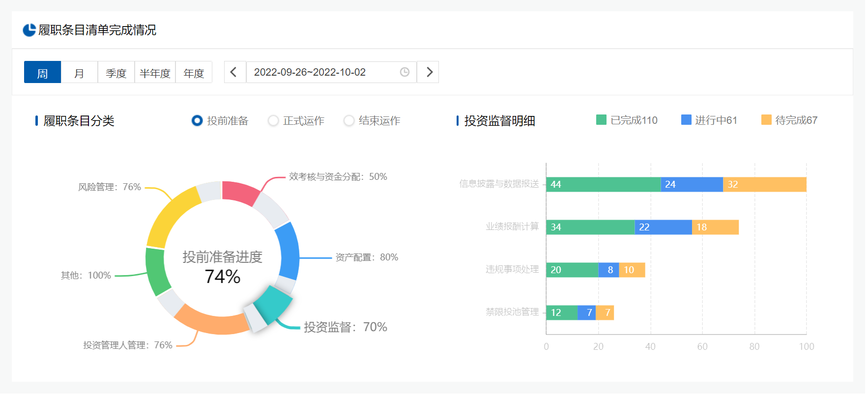
Task: Open the clock icon in date range field
Action: click(405, 72)
